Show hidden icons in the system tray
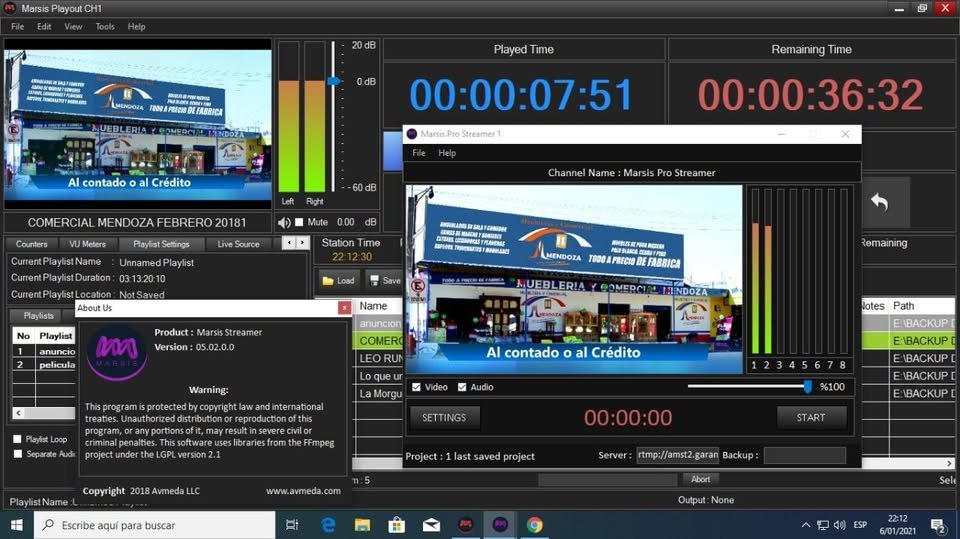960x539 pixels. click(x=806, y=525)
